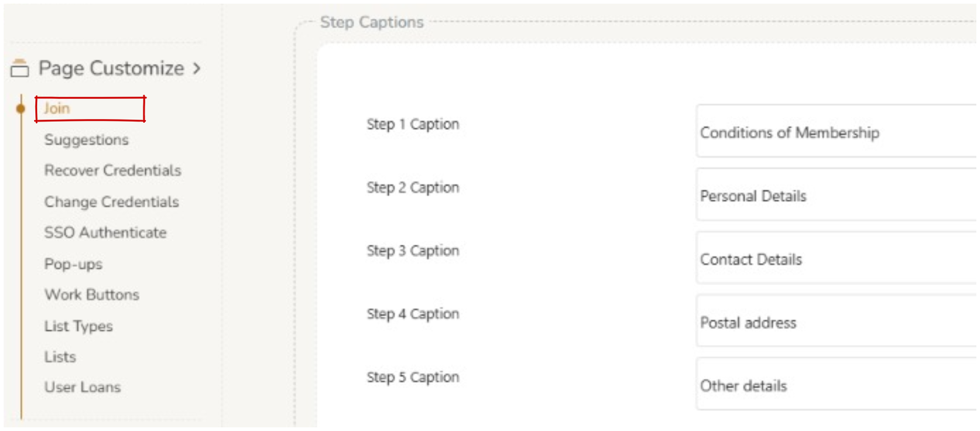Viewport: 980px width, 431px height.
Task: Click the Step 1 Caption label
Action: pyautogui.click(x=413, y=124)
